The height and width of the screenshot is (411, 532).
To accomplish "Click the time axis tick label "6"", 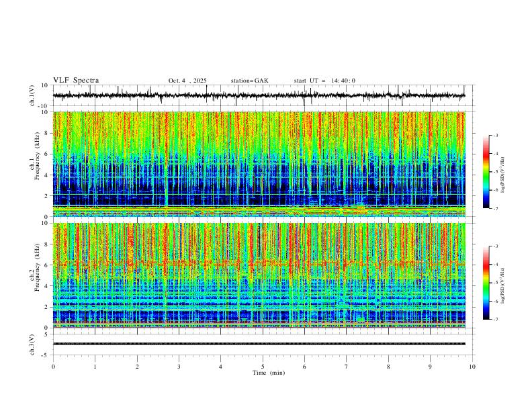I will [x=305, y=367].
